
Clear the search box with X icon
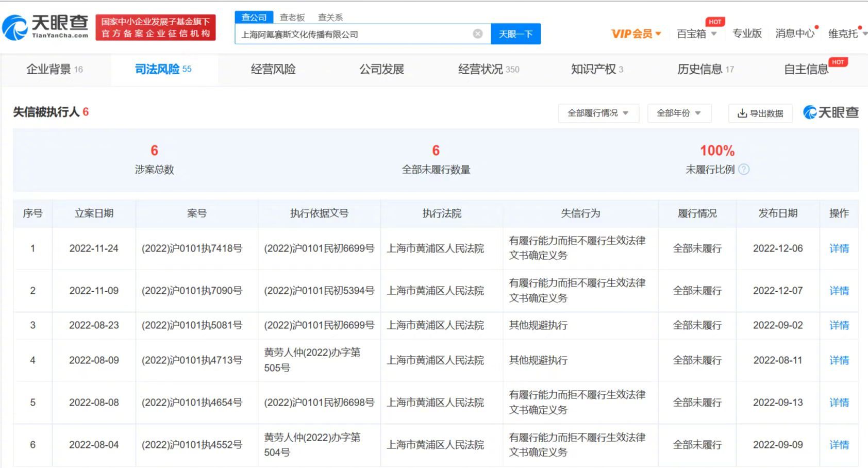point(478,34)
